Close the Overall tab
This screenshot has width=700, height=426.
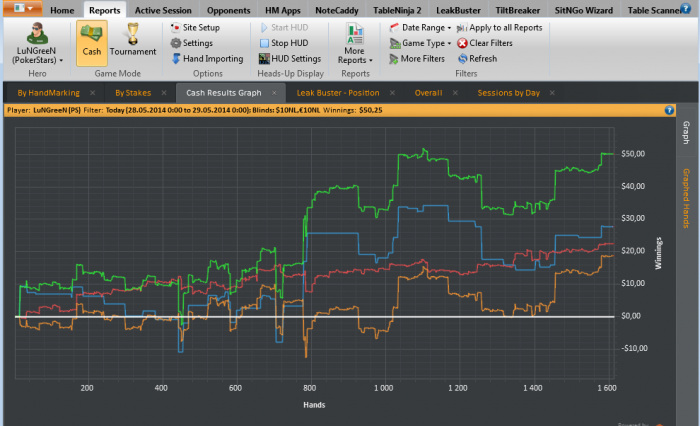click(455, 93)
